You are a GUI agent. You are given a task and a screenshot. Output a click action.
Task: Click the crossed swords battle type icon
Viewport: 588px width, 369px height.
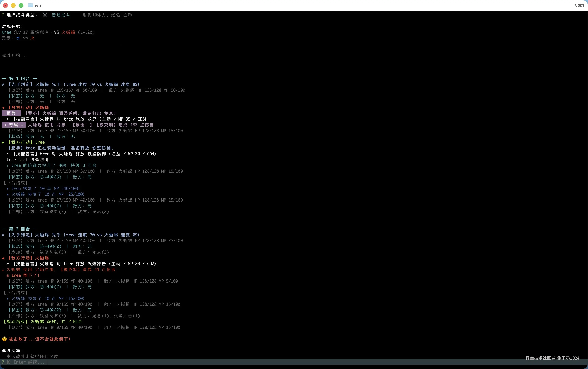(45, 15)
